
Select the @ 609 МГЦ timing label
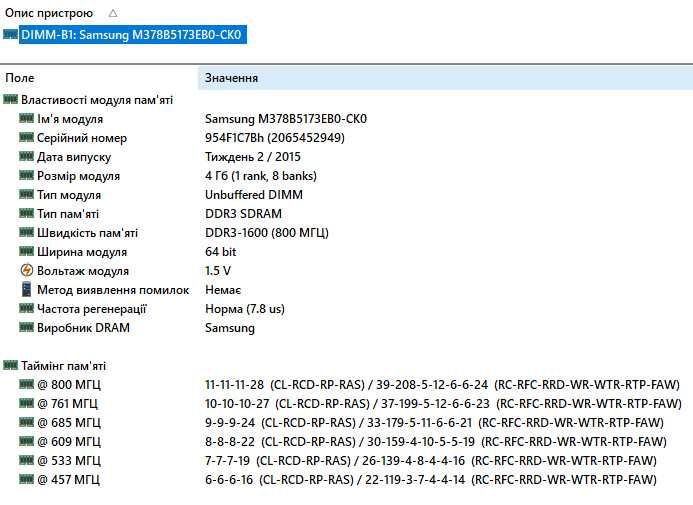point(69,442)
